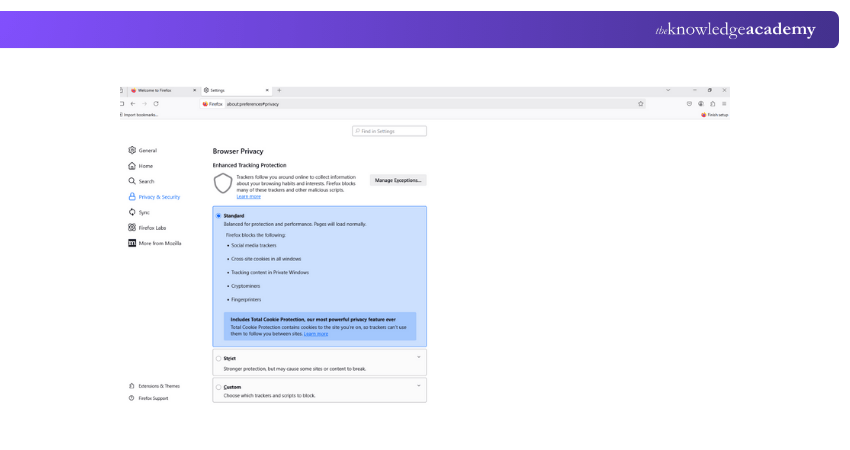Open the Extensions puzzle icon
Screen dimensions: 850x450
point(713,104)
